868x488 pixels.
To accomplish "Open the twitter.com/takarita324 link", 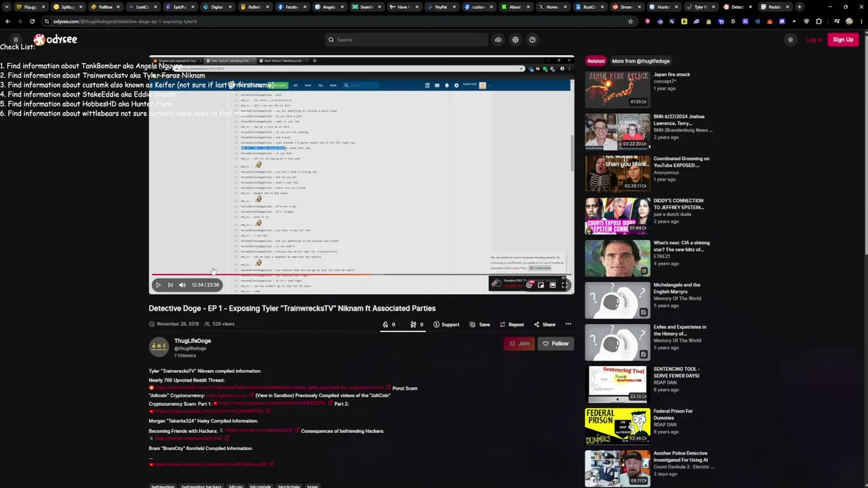I will [x=258, y=431].
